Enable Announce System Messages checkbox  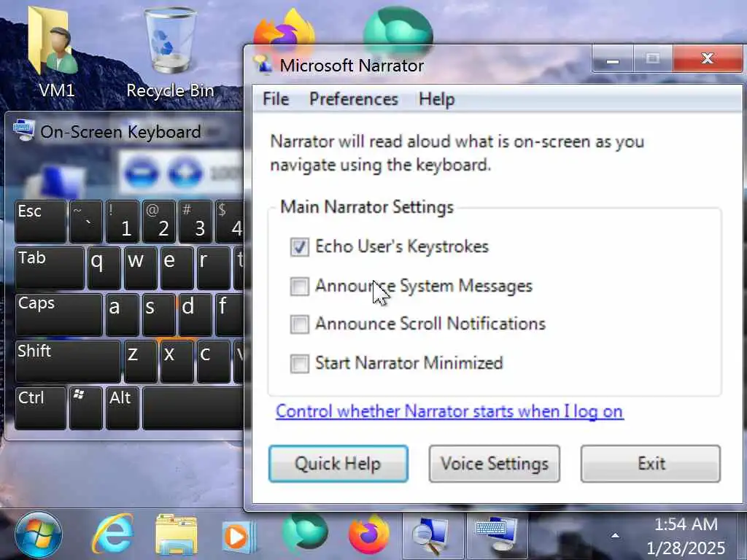(300, 286)
